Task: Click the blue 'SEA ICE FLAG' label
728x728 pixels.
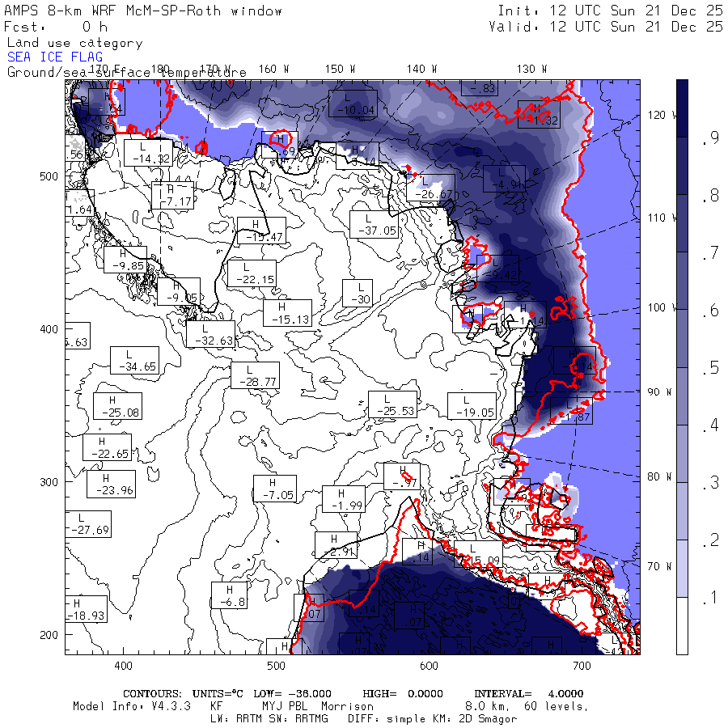Action: pos(55,57)
